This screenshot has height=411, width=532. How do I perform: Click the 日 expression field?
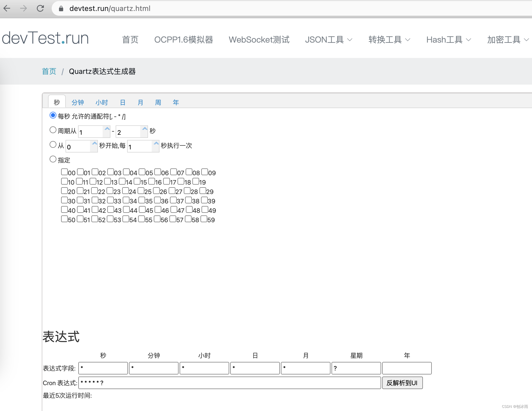click(255, 368)
